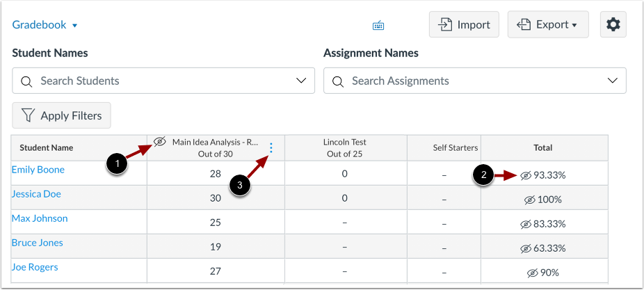Viewport: 644px width, 290px height.
Task: Focus the Search Students input field
Action: (x=163, y=81)
